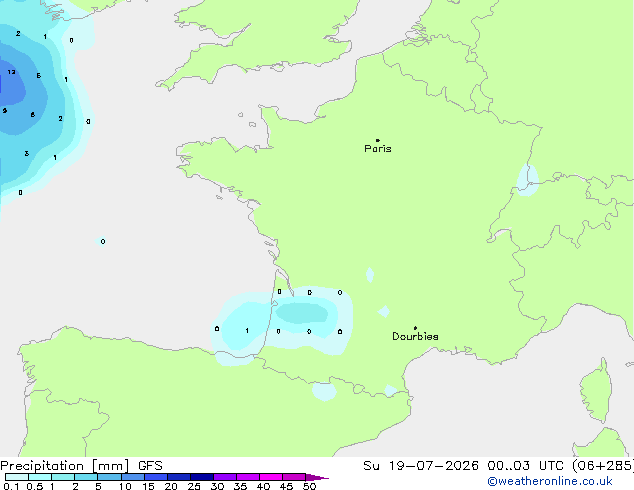
Task: Click the teal rain core east of Bordeaux coast
Action: pos(302,313)
